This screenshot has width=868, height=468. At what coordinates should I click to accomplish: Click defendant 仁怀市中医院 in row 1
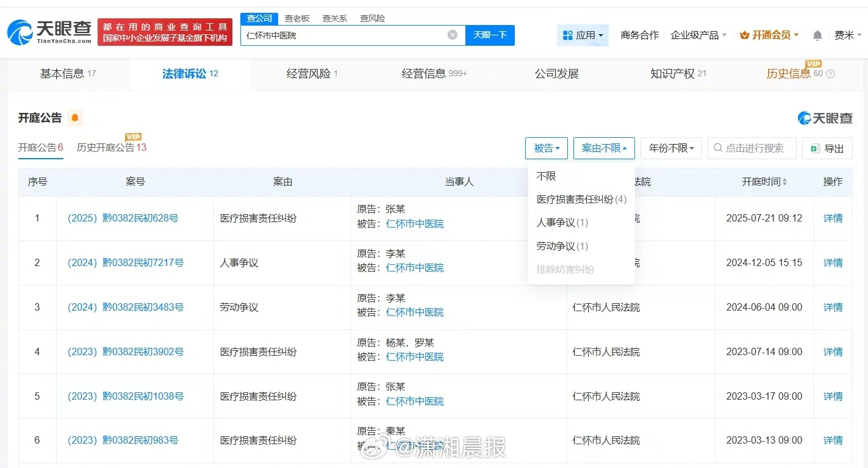tap(415, 224)
